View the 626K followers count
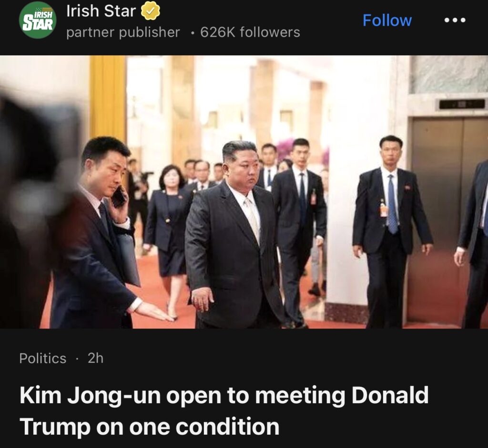 pos(250,32)
